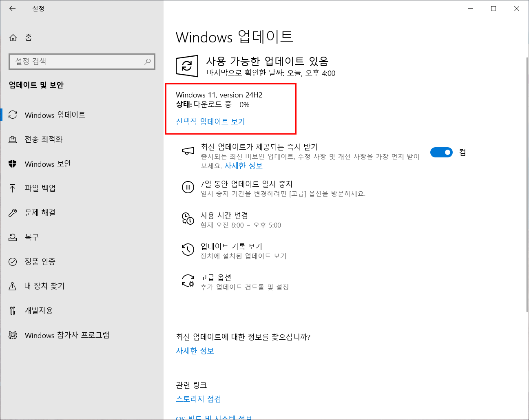Click the 정품 인증 checkmark icon
The image size is (529, 420).
pyautogui.click(x=13, y=261)
